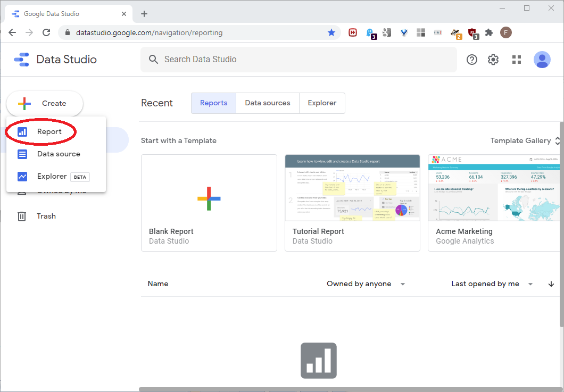
Task: Click the Report bar chart icon
Action: (22, 132)
